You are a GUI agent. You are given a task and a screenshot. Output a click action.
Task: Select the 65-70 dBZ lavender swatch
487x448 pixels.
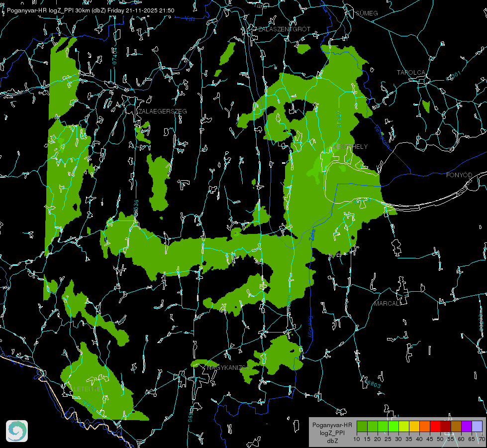click(x=478, y=426)
